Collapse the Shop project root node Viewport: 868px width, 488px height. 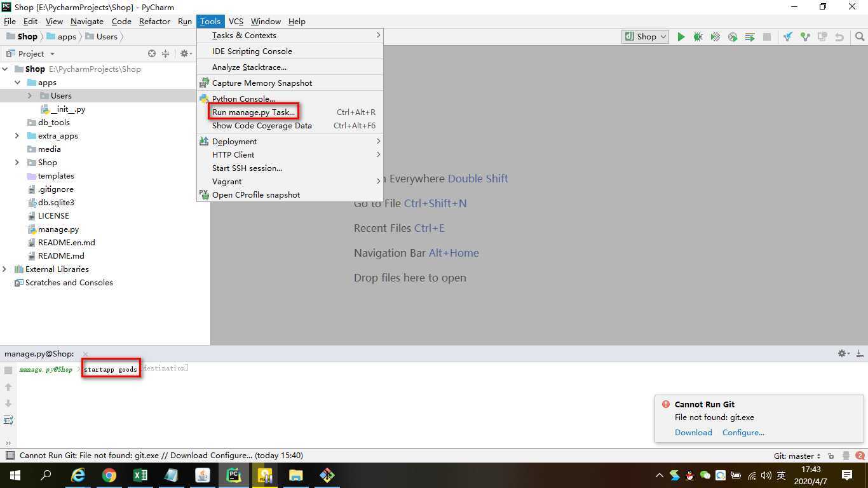coord(5,69)
